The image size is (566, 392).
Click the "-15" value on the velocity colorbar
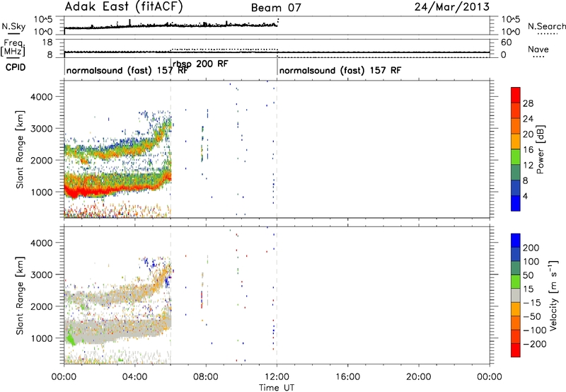pos(532,303)
